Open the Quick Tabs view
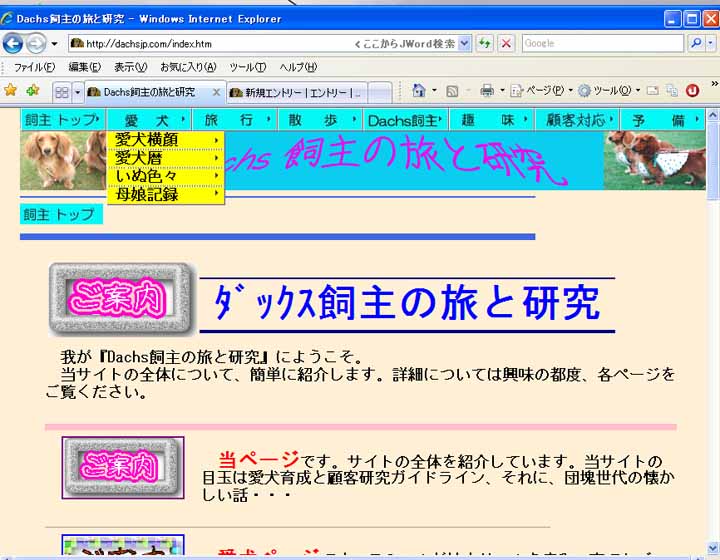 click(62, 92)
